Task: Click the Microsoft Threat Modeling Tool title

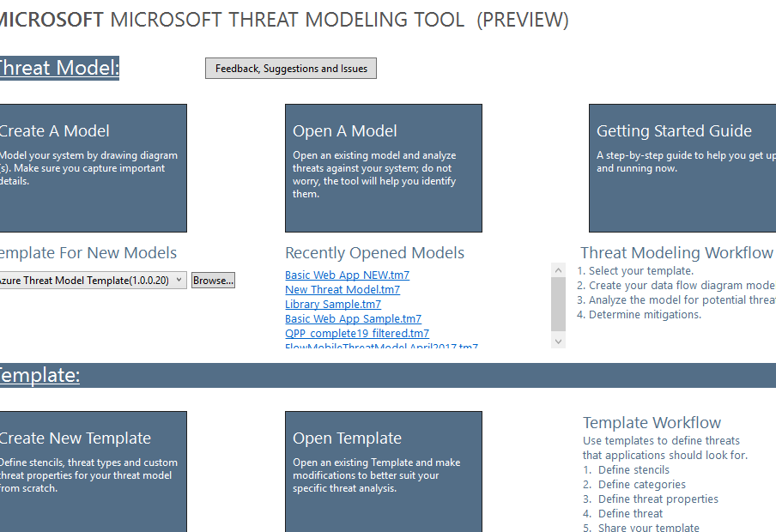Action: 284,20
